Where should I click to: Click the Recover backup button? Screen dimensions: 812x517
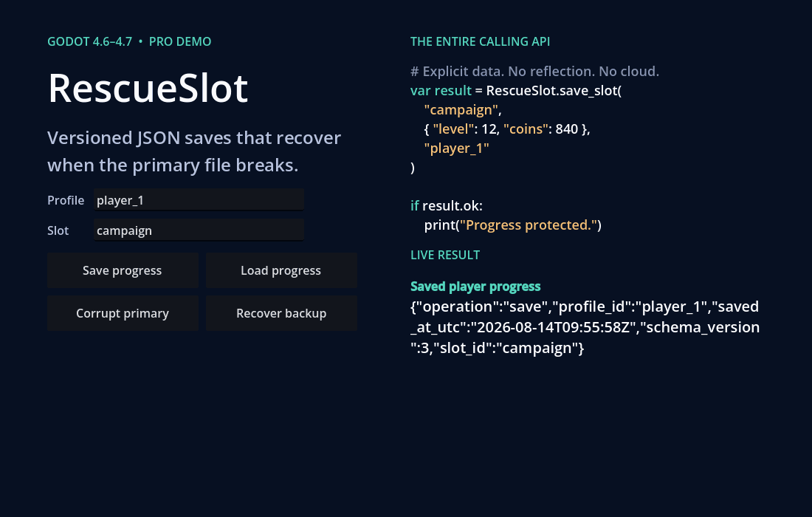click(x=281, y=313)
